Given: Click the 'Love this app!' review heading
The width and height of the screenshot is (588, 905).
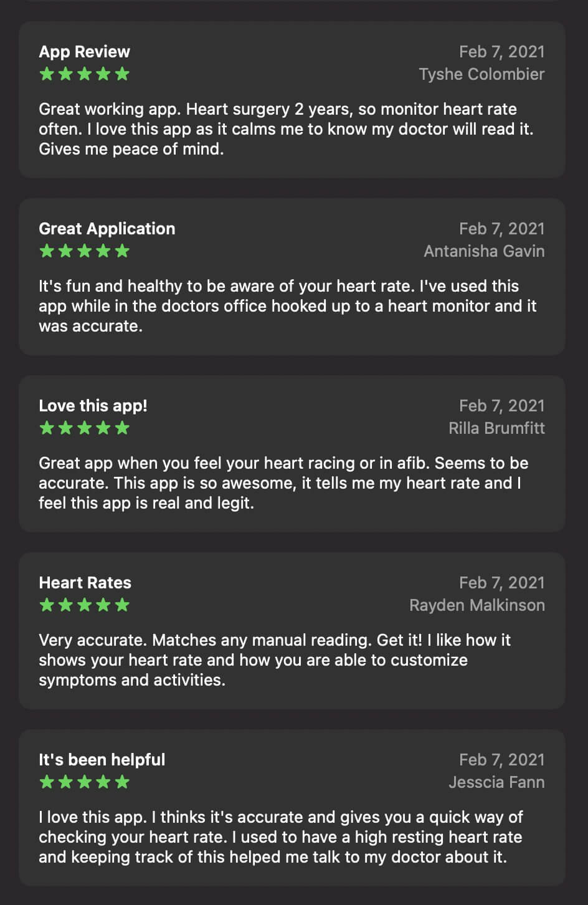Looking at the screenshot, I should pos(93,406).
